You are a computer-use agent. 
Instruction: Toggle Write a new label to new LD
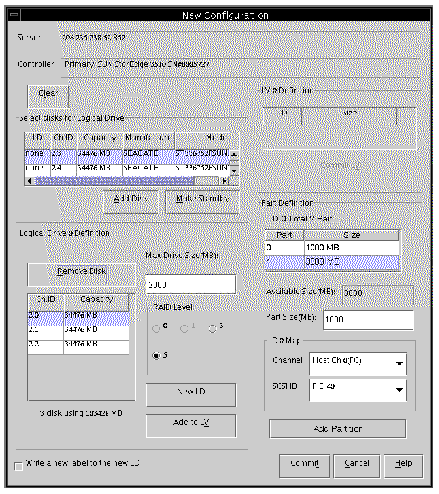pos(19,466)
